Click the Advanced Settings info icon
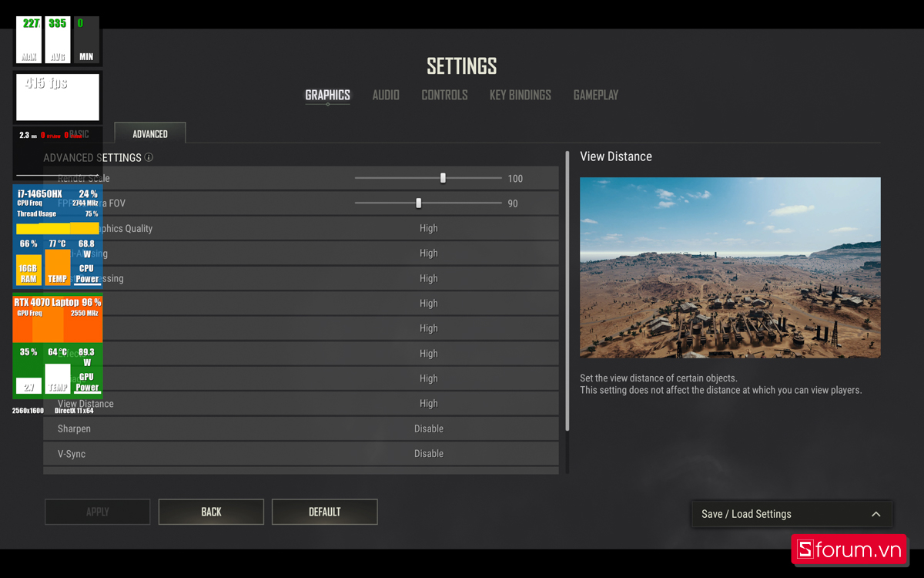924x578 pixels. [149, 157]
